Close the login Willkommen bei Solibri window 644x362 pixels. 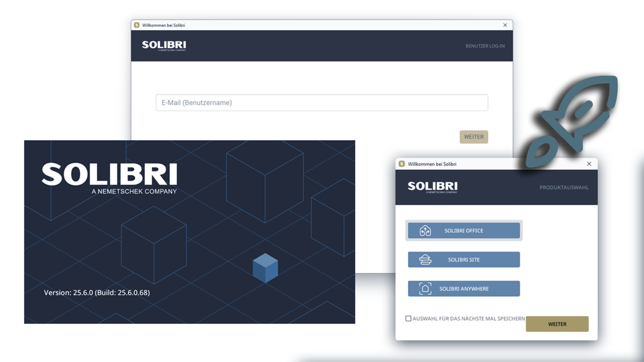(x=505, y=25)
